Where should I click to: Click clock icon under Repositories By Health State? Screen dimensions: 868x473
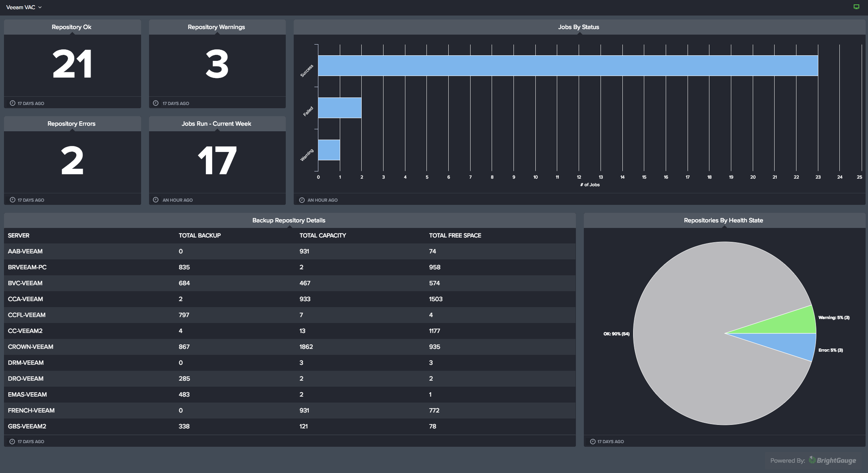[593, 441]
